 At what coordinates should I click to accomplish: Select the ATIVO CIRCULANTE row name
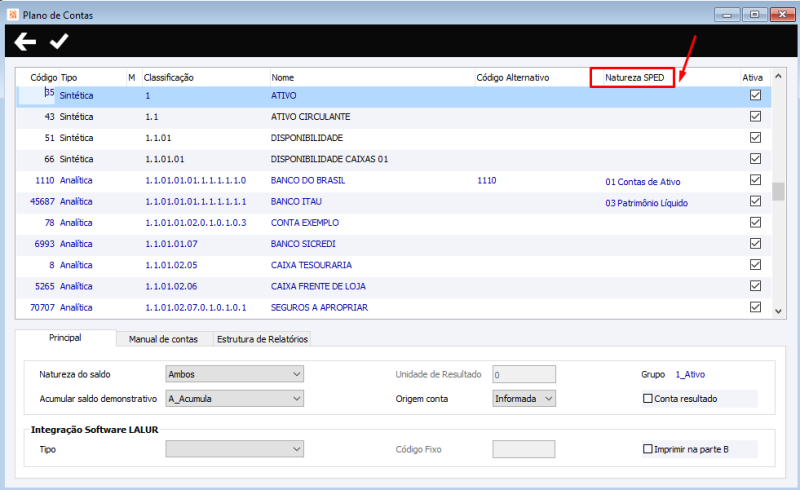310,116
